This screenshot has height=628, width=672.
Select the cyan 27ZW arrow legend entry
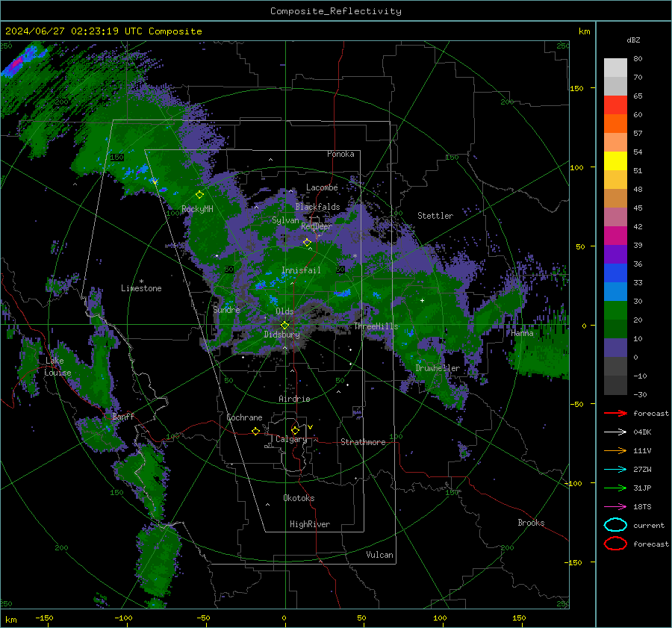pyautogui.click(x=615, y=470)
